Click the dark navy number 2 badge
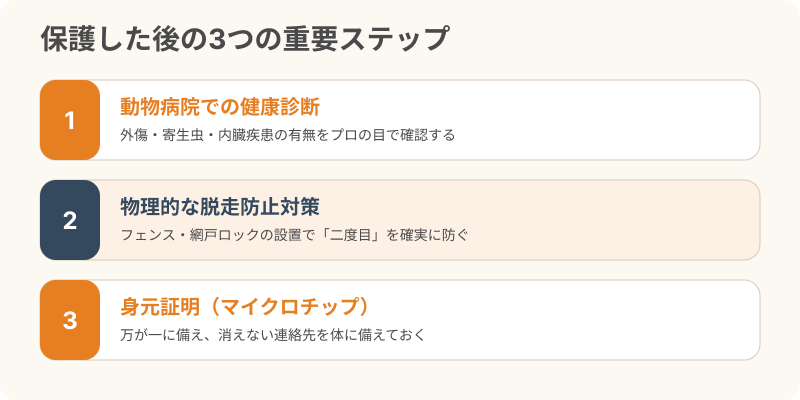The width and height of the screenshot is (800, 400). click(x=70, y=220)
